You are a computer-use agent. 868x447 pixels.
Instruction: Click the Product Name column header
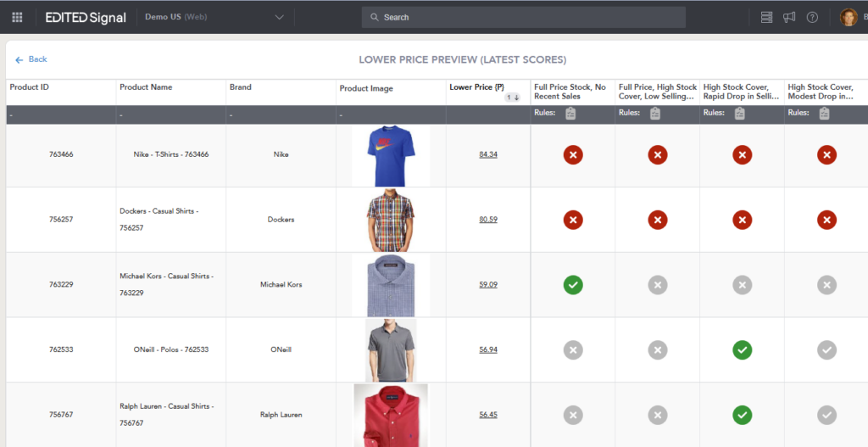pos(146,87)
